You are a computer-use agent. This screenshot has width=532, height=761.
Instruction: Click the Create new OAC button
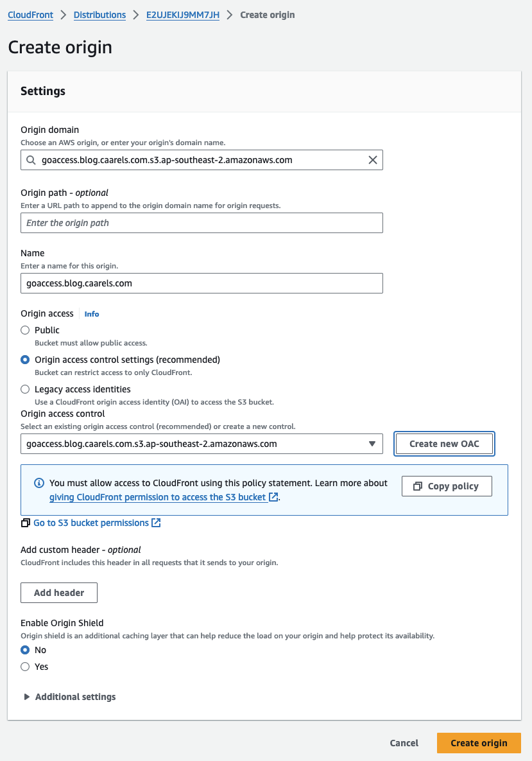444,444
